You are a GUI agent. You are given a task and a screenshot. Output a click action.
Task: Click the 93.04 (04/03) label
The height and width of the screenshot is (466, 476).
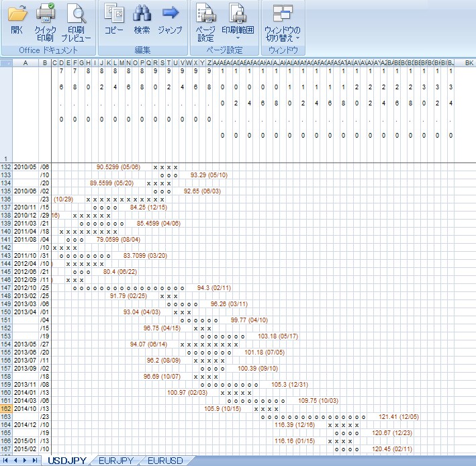(x=142, y=312)
